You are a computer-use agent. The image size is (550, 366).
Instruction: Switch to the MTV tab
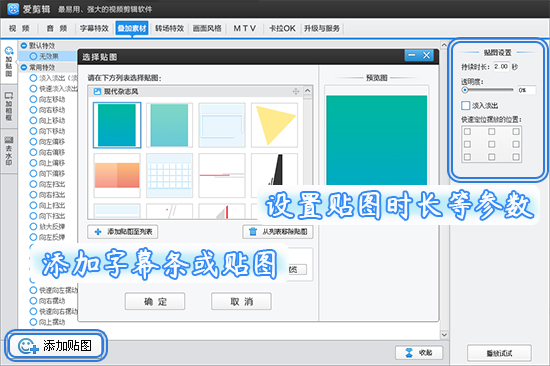point(244,28)
